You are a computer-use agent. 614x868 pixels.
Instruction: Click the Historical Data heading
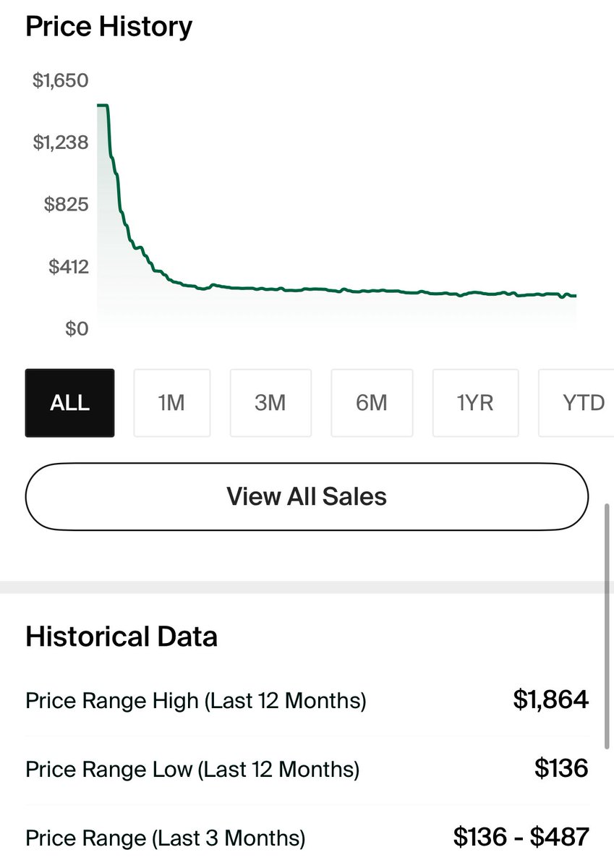[x=121, y=637]
